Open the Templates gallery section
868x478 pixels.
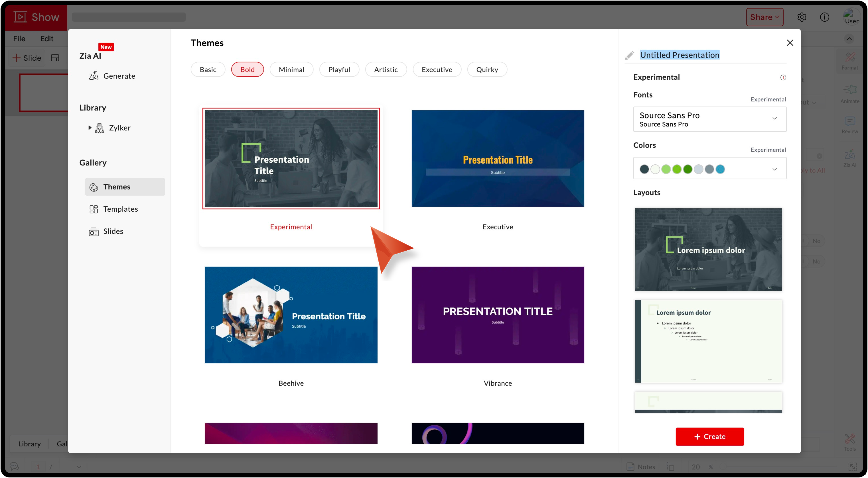pyautogui.click(x=120, y=209)
